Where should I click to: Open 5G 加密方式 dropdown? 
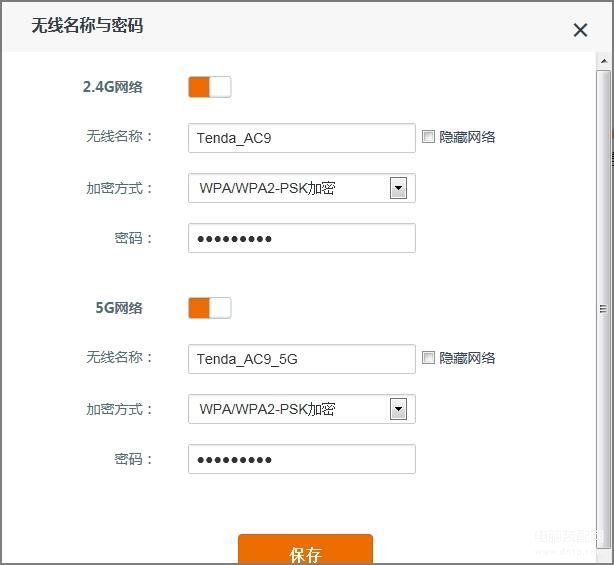pyautogui.click(x=302, y=409)
